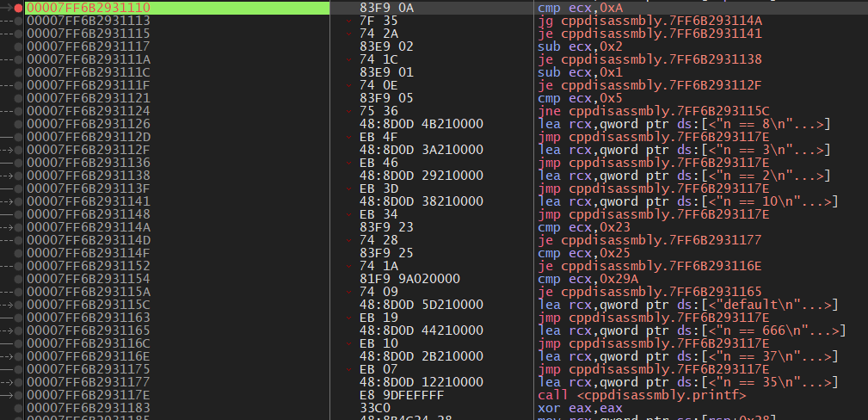Toggle the red breakpoint at address 00007FF6B2931110
This screenshot has width=868, height=420.
(x=19, y=8)
